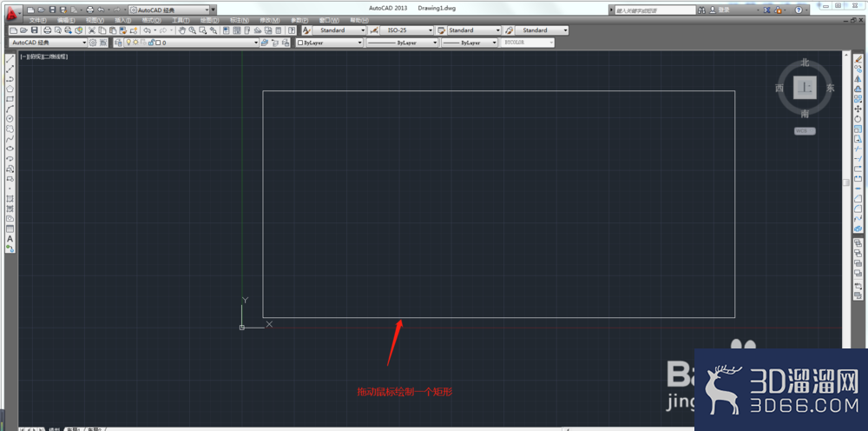Toggle layer 0 freeze sun icon
Viewport: 868px width, 431px height.
pyautogui.click(x=136, y=43)
